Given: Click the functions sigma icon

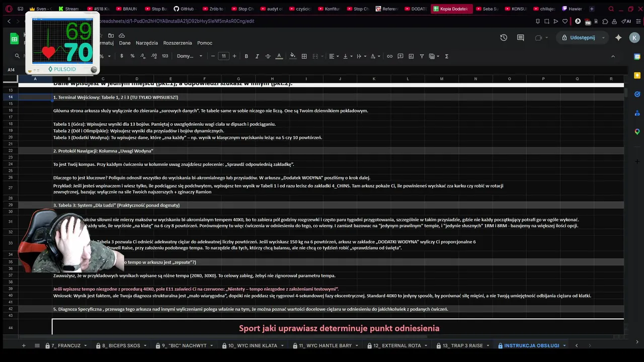Looking at the screenshot, I should click(x=446, y=56).
